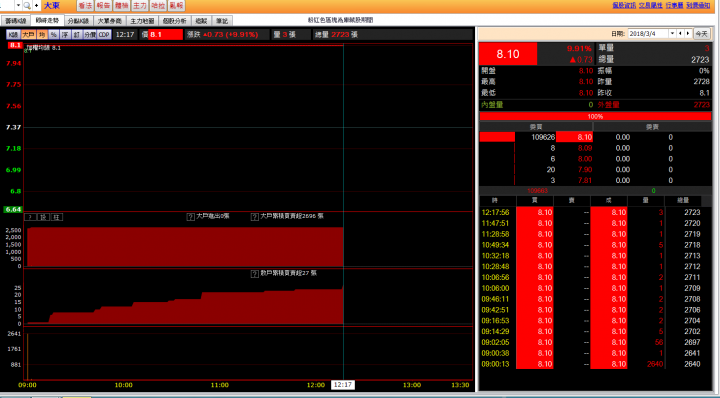Toggle the 分價 chart option

pos(90,34)
